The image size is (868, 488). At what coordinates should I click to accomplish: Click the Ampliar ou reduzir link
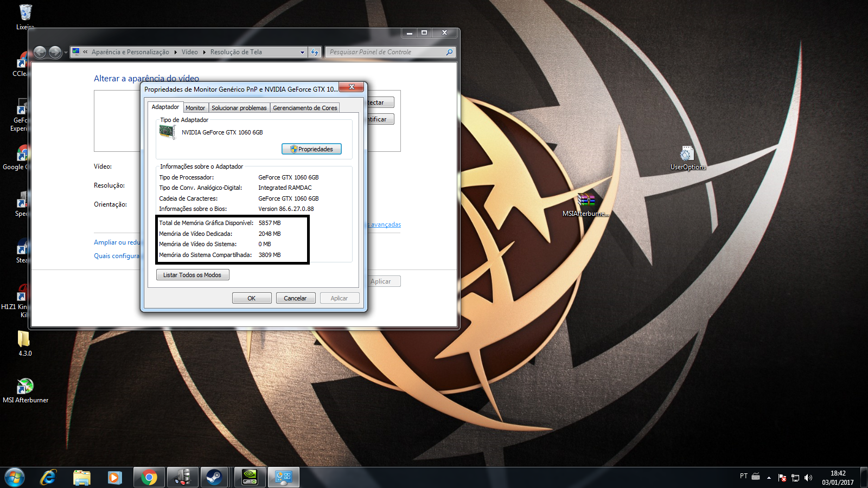coord(117,242)
